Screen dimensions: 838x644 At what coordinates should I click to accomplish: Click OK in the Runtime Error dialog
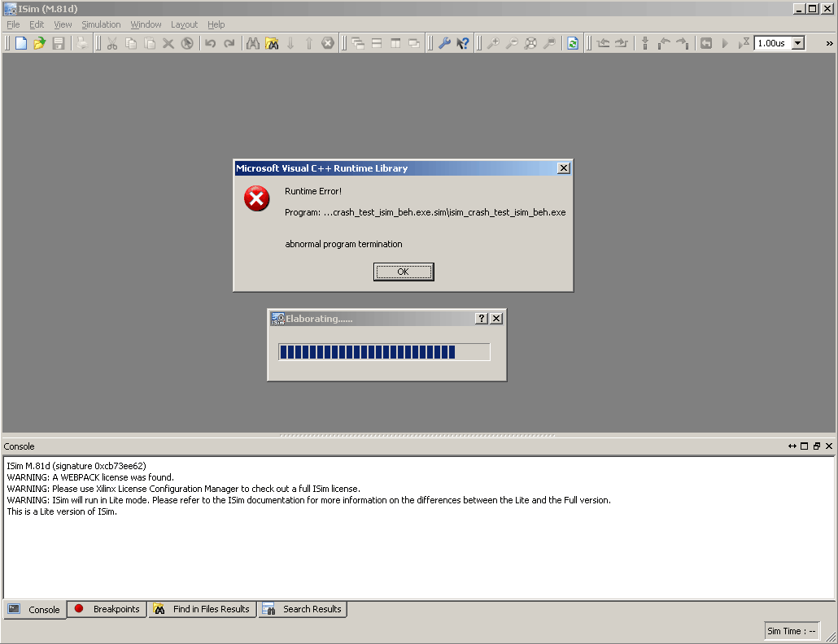click(x=404, y=272)
